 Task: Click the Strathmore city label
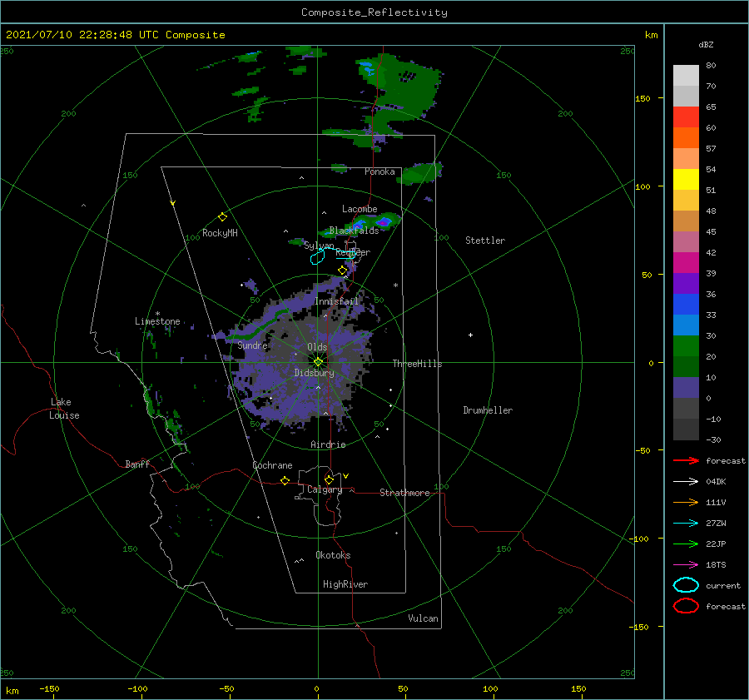pos(404,493)
